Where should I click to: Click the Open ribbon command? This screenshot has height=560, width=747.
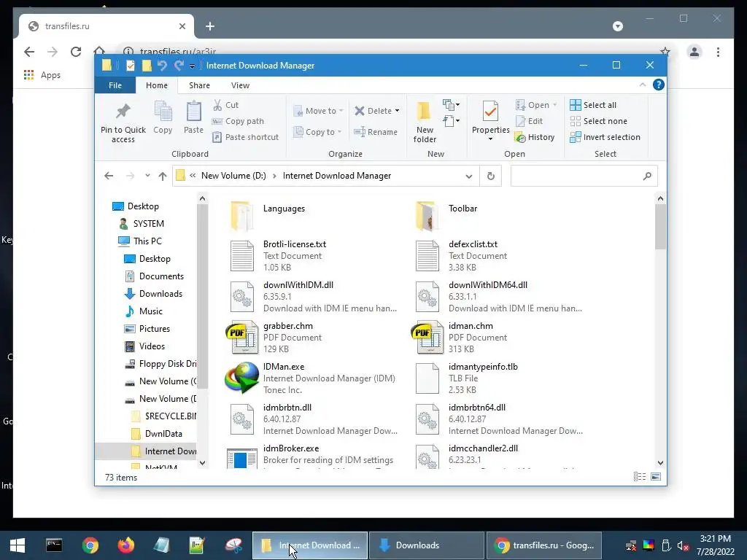[x=536, y=105]
